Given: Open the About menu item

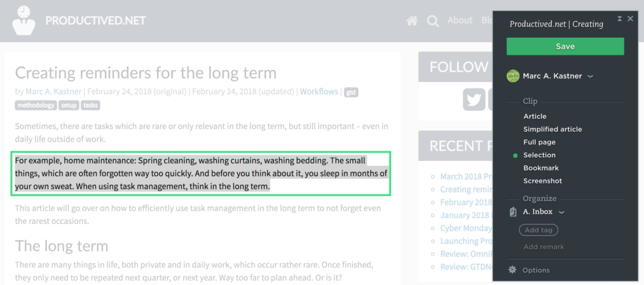Looking at the screenshot, I should pyautogui.click(x=460, y=20).
